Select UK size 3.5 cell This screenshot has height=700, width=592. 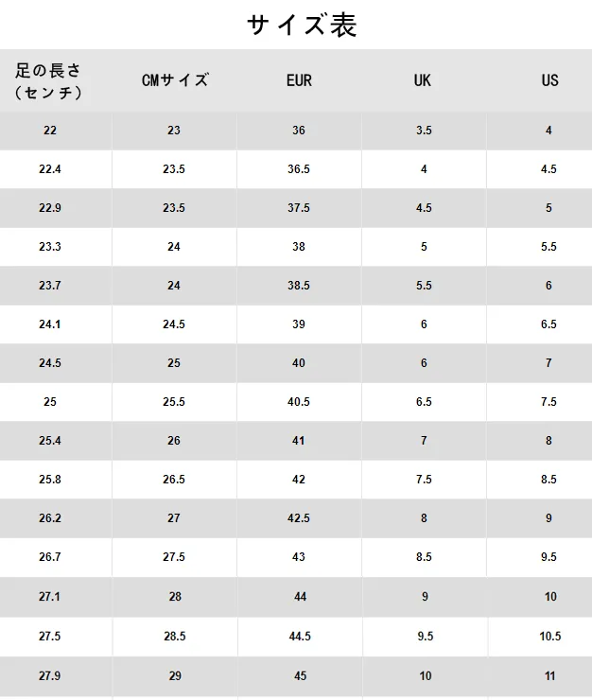(x=424, y=131)
